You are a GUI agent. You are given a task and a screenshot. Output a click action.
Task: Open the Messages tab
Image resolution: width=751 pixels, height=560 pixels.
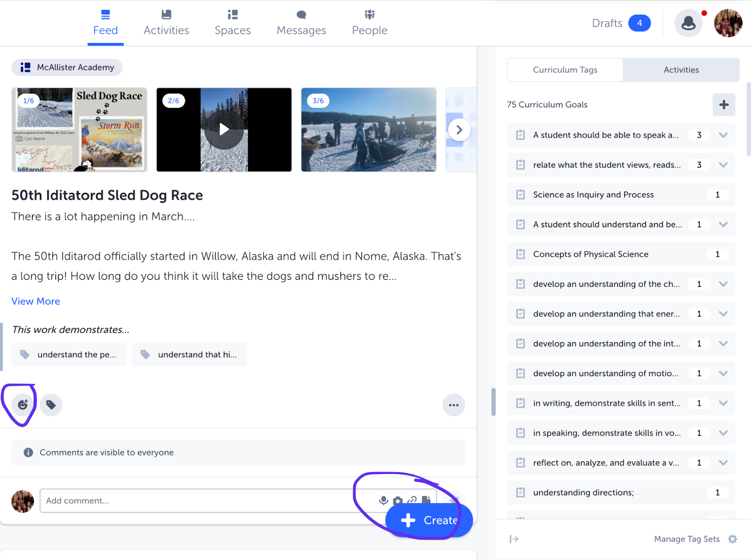tap(301, 23)
